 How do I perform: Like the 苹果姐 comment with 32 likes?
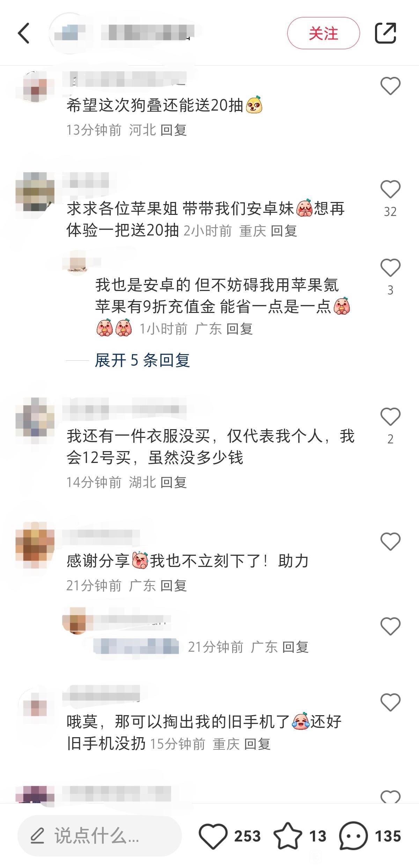tap(390, 189)
